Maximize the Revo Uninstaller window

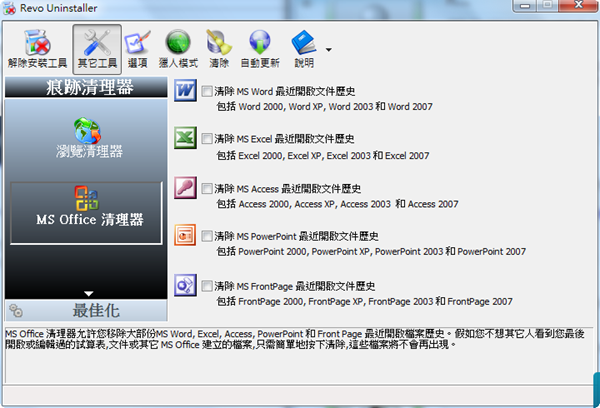[548, 5]
